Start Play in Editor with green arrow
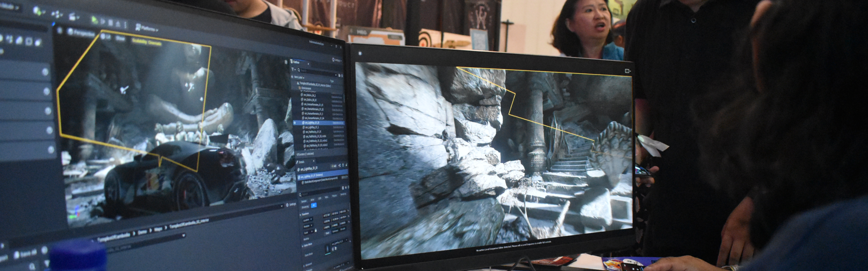The image size is (868, 271). click(94, 20)
